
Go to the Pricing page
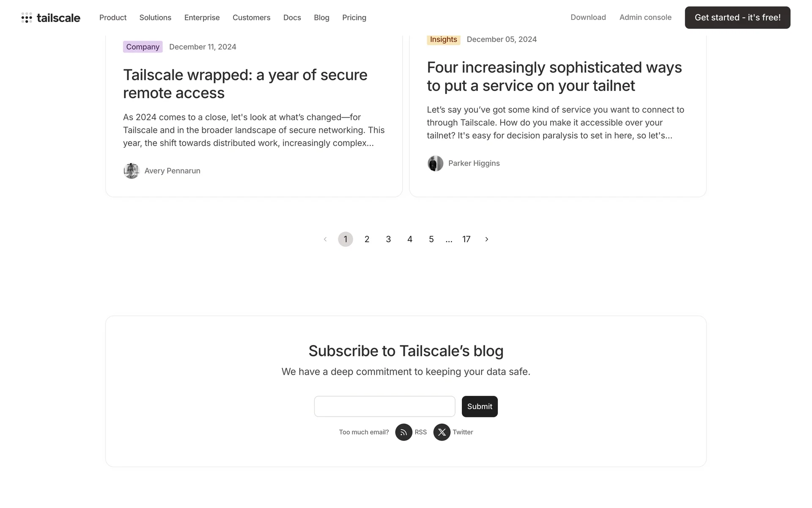pos(354,18)
